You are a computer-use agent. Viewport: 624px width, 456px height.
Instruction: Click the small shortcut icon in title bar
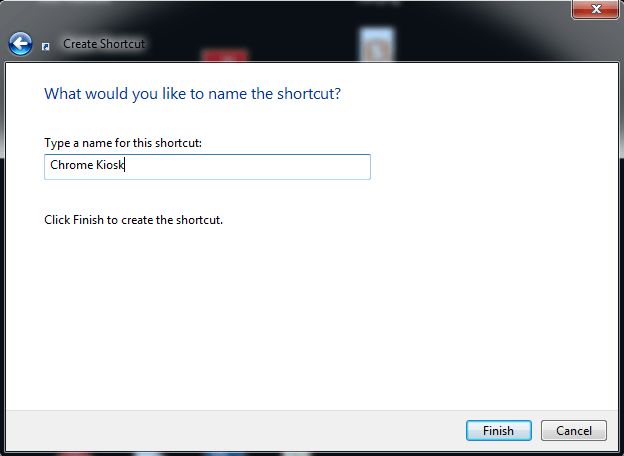46,45
